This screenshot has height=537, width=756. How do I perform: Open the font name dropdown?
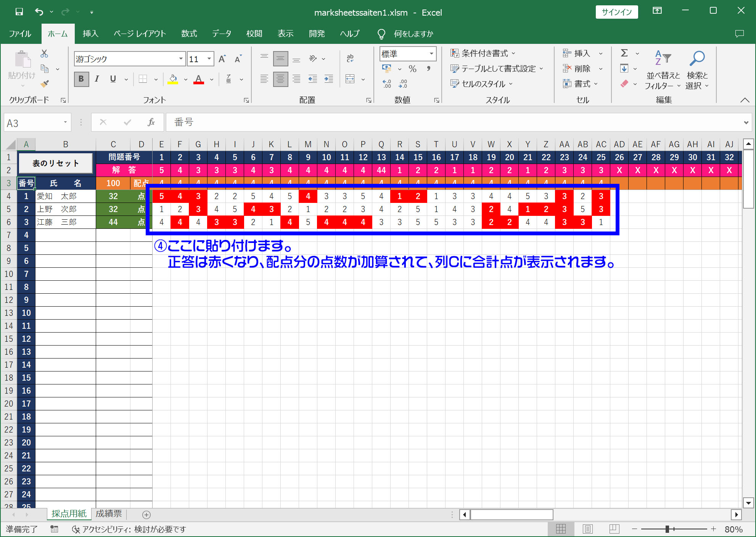pyautogui.click(x=181, y=59)
